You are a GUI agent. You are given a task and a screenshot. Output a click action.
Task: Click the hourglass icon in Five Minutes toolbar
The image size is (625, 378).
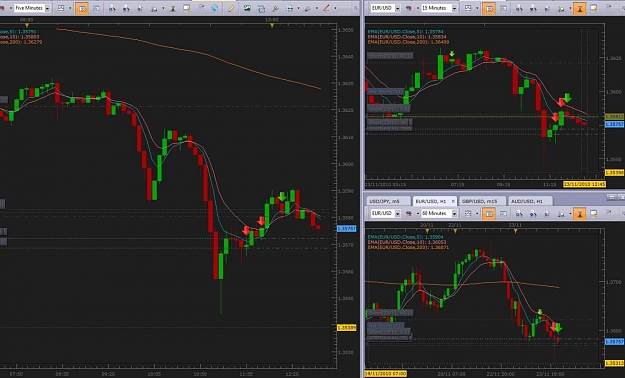click(173, 9)
